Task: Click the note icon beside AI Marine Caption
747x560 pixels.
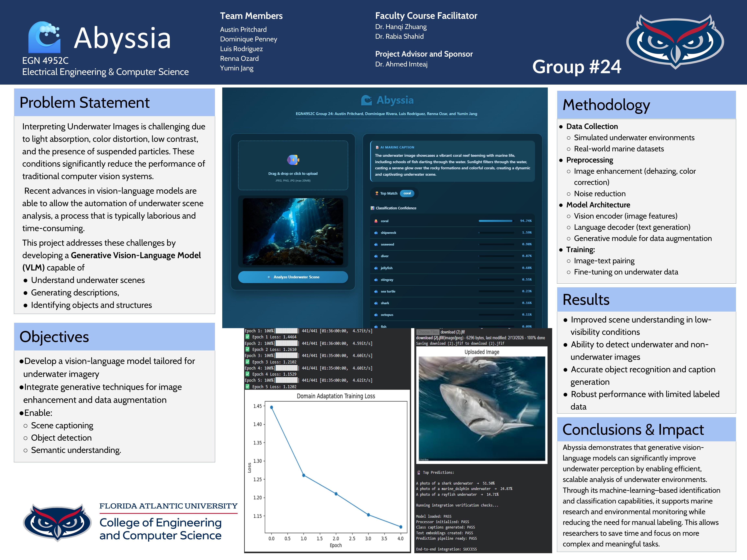Action: coord(377,147)
